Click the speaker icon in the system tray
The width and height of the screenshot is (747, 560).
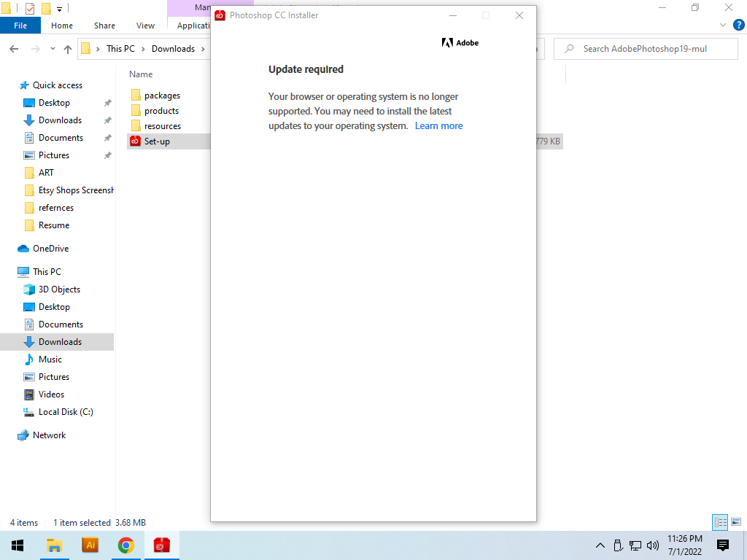tap(653, 545)
